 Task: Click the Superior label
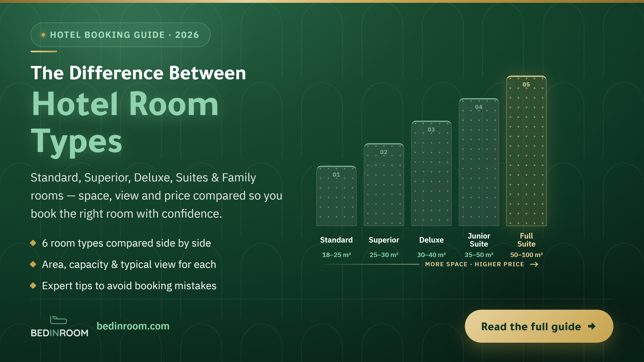click(384, 240)
